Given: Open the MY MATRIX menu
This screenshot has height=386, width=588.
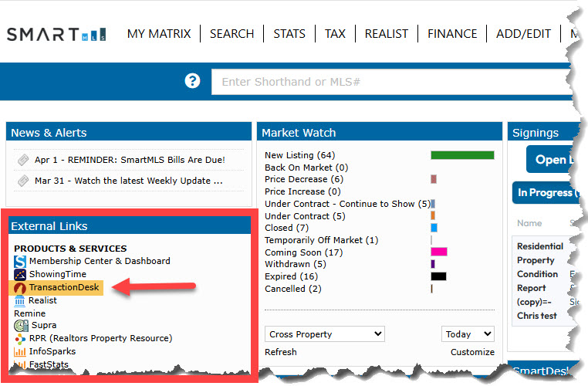Looking at the screenshot, I should (x=158, y=34).
